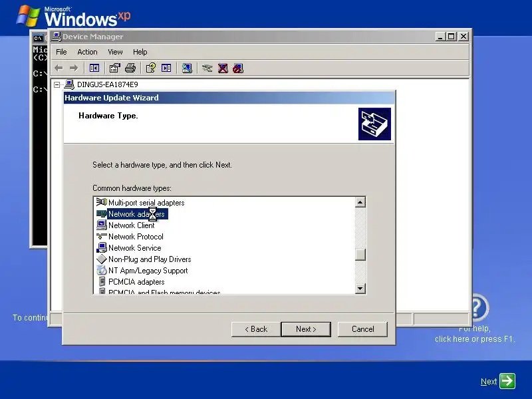The image size is (532, 399).
Task: Open Properties via the toolbar icon
Action: pyautogui.click(x=114, y=68)
